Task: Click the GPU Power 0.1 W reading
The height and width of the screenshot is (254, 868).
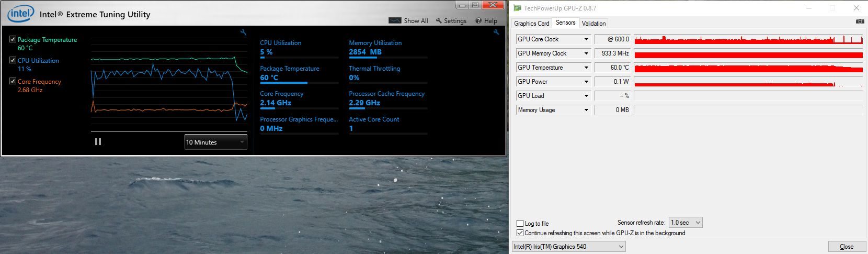Action: click(612, 82)
